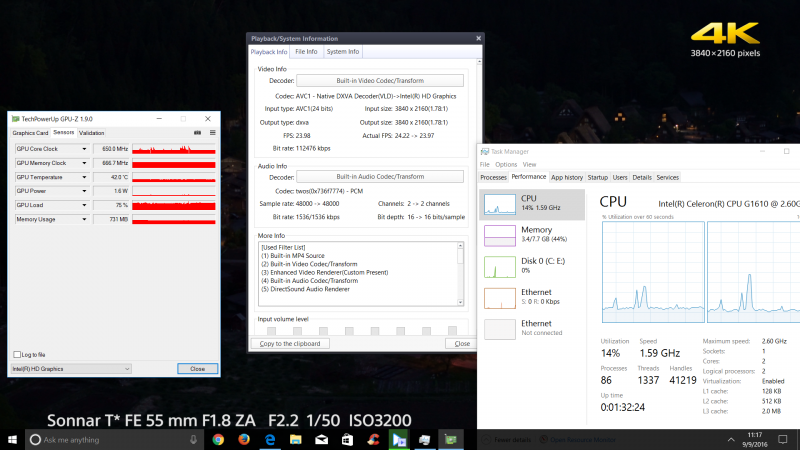Open the Task Manager File menu
The image size is (800, 450).
(x=485, y=165)
